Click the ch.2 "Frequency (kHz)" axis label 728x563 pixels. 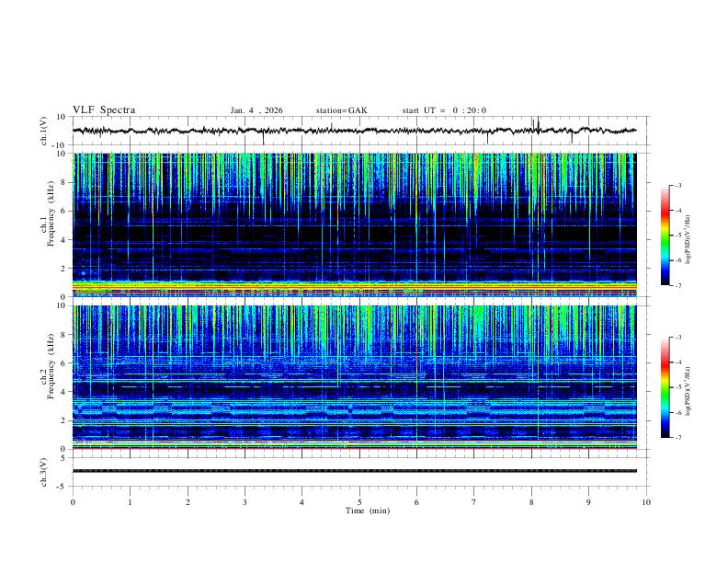point(51,365)
